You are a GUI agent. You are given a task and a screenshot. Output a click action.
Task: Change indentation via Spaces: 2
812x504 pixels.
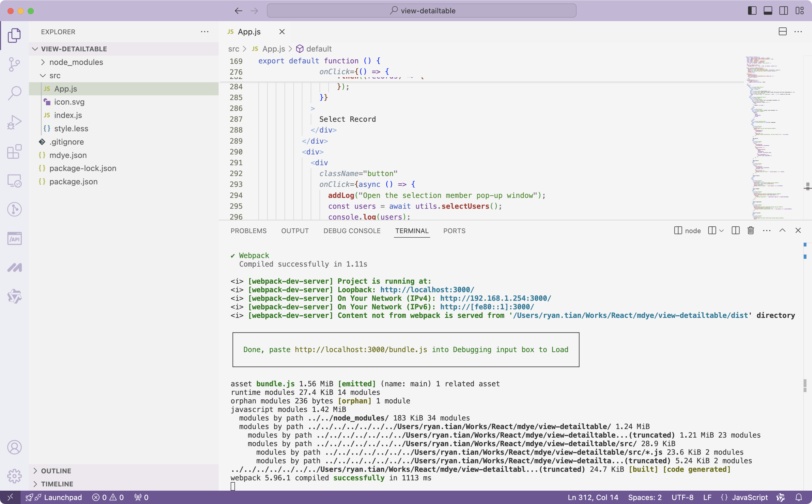(645, 497)
